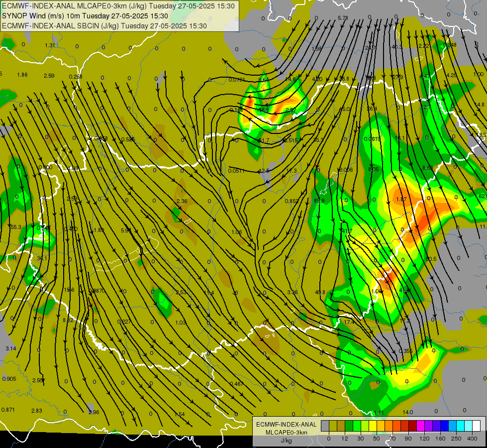Click the map value 8.66

428,168
